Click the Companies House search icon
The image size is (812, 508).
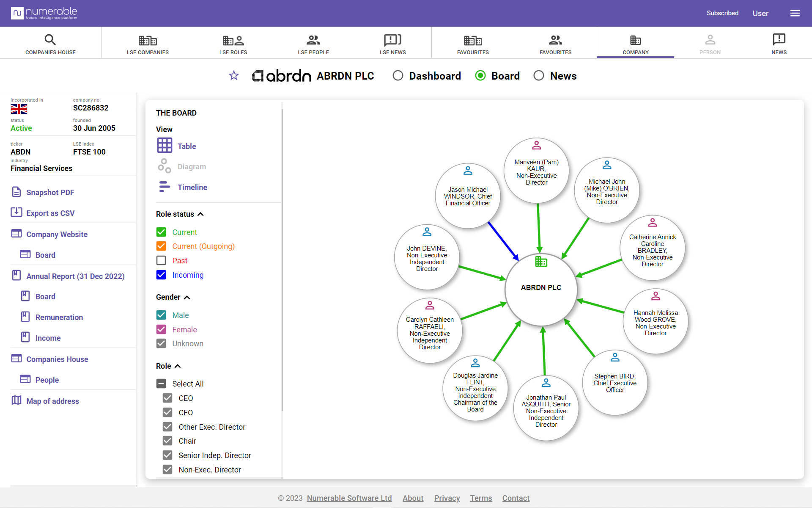point(50,40)
